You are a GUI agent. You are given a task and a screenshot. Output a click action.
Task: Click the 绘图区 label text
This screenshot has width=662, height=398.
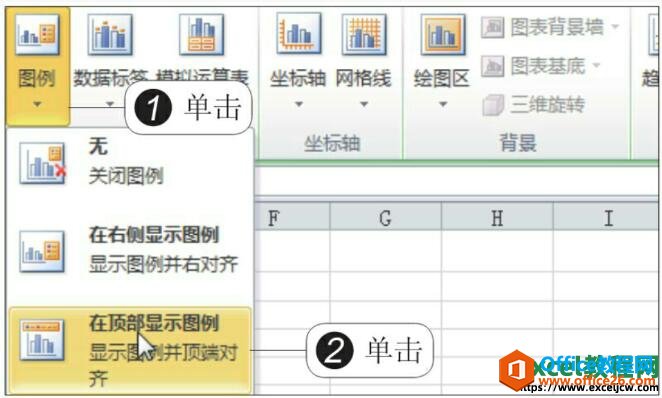click(x=442, y=79)
